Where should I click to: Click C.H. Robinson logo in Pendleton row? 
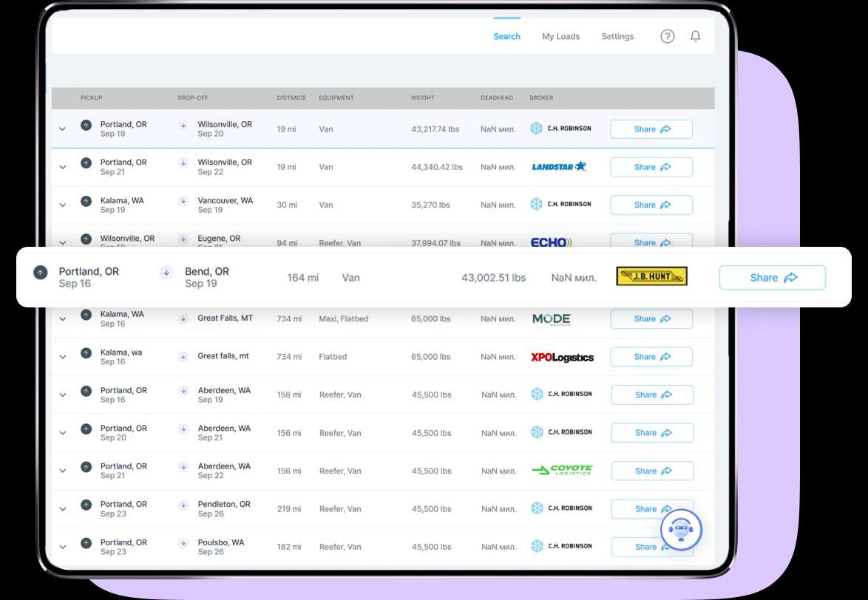561,508
